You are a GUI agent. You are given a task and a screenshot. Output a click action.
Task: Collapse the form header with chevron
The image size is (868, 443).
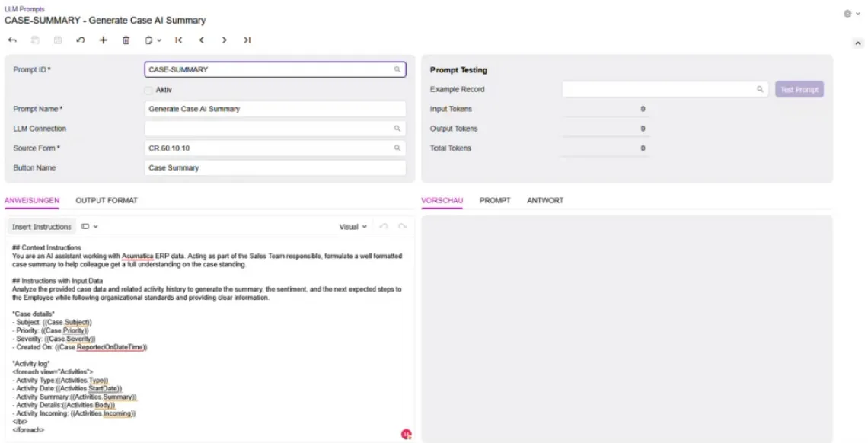857,43
